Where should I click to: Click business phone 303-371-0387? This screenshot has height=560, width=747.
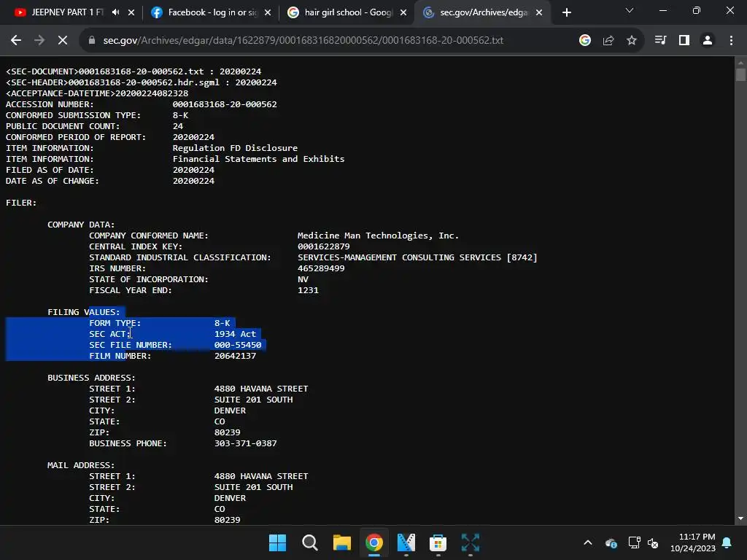pyautogui.click(x=245, y=443)
